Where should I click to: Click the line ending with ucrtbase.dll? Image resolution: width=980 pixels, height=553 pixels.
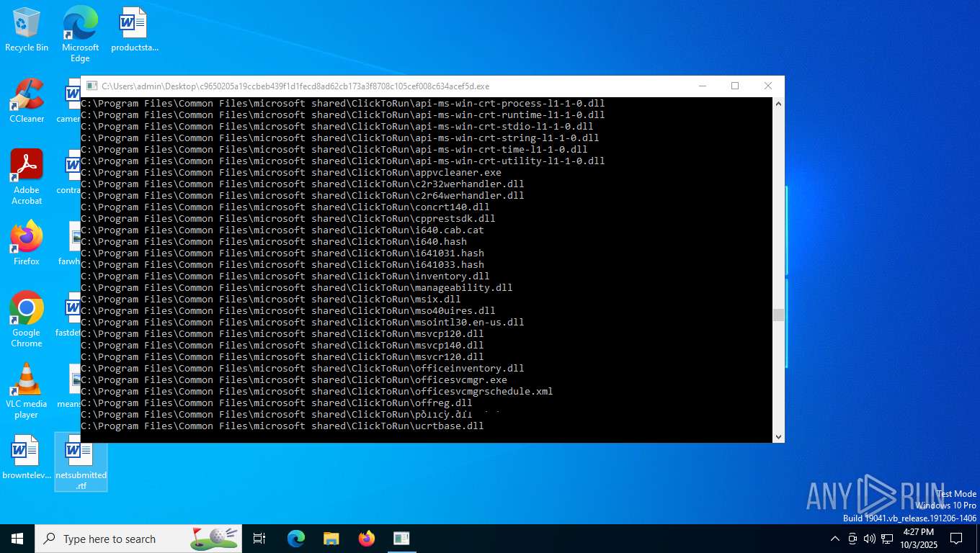coord(282,426)
